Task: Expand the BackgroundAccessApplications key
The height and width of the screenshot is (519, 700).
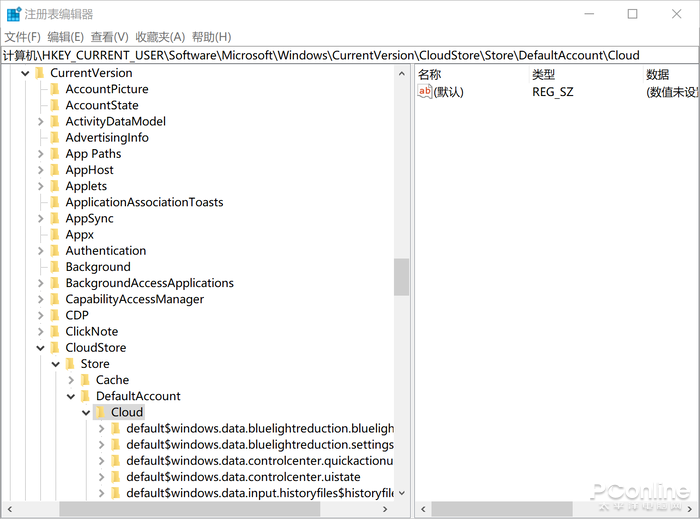Action: 41,283
